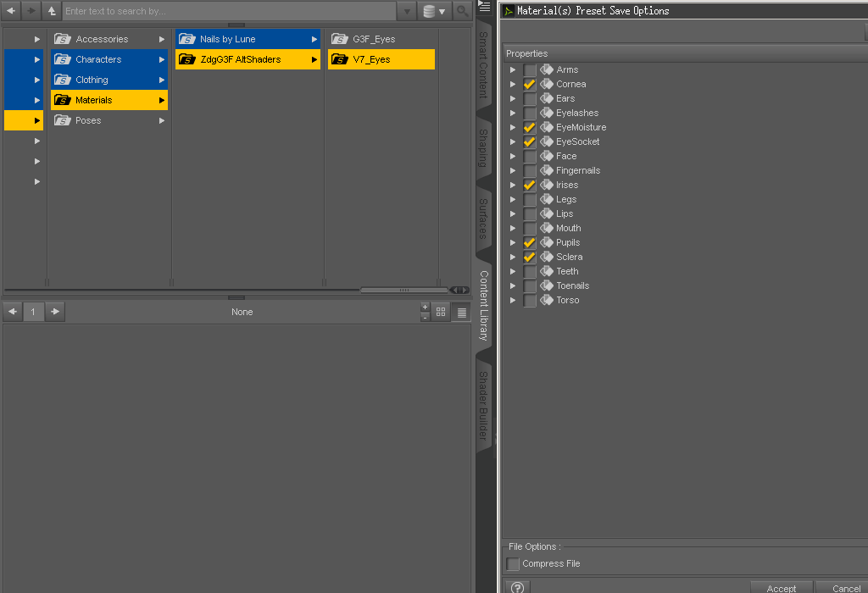Switch to the Shader Builder tab
Image resolution: width=868 pixels, height=593 pixels.
483,406
